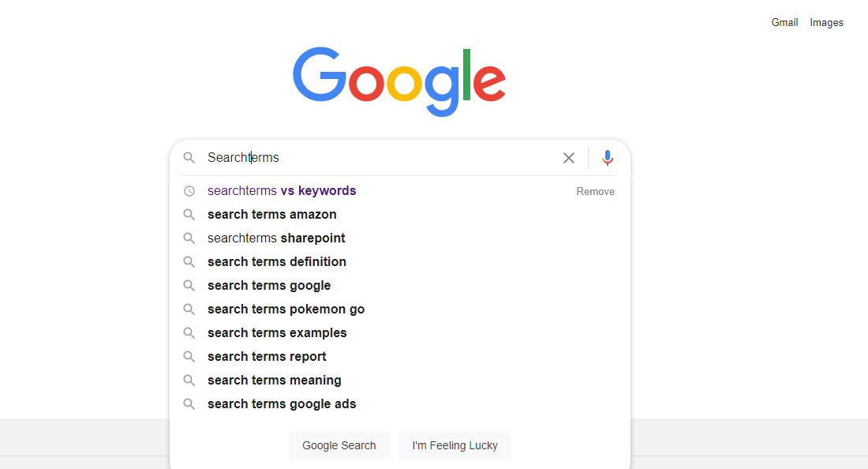Select the 'search terms pokemon go' suggestion
This screenshot has width=868, height=469.
286,309
